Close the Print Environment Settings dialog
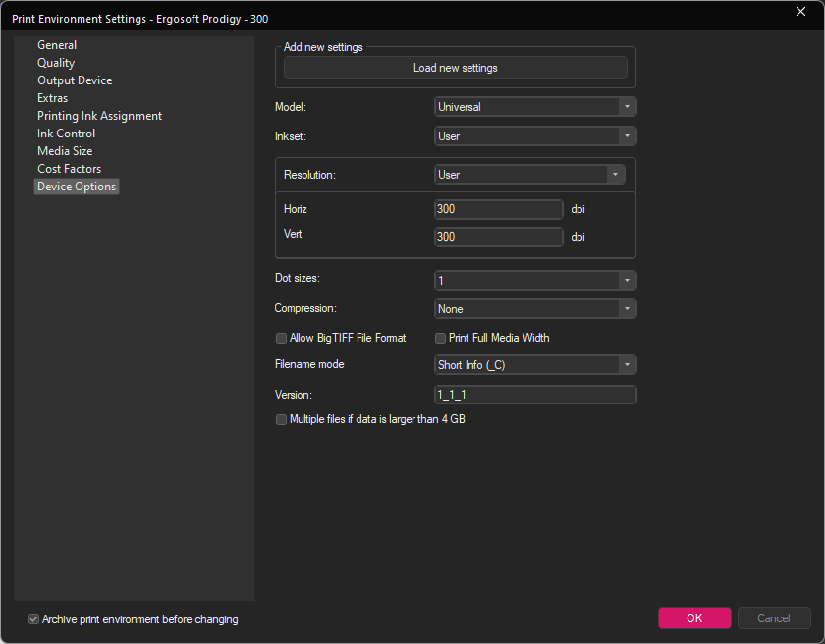The width and height of the screenshot is (825, 644). pyautogui.click(x=800, y=12)
